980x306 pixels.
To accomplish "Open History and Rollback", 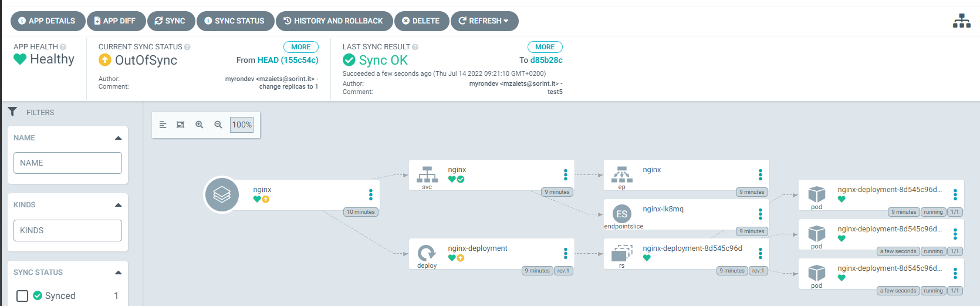I will [x=334, y=21].
